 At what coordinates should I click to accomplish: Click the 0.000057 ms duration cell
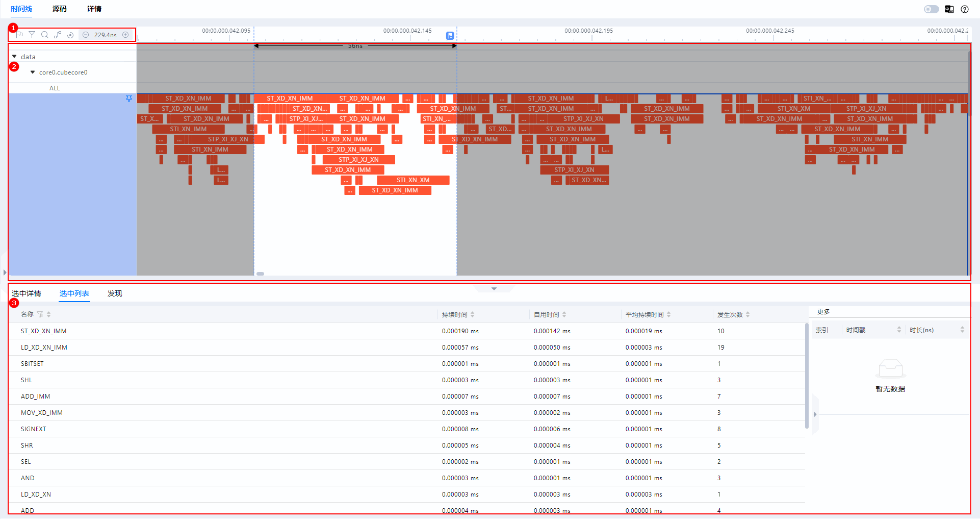460,348
